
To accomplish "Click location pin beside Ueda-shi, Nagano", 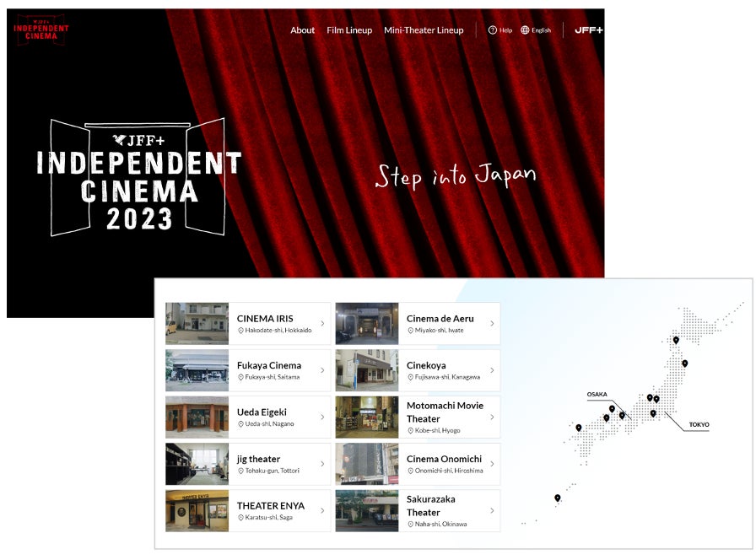I will 240,423.
